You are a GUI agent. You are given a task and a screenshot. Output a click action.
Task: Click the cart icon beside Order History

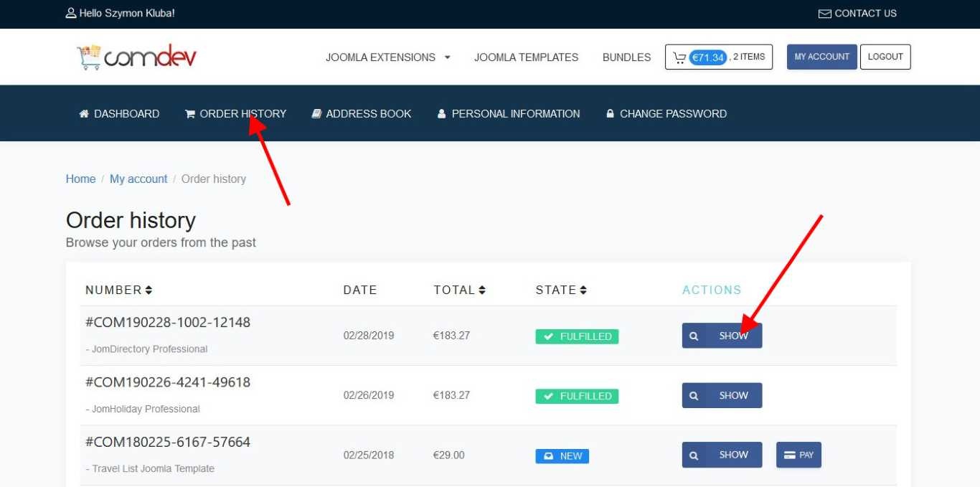[x=190, y=113]
